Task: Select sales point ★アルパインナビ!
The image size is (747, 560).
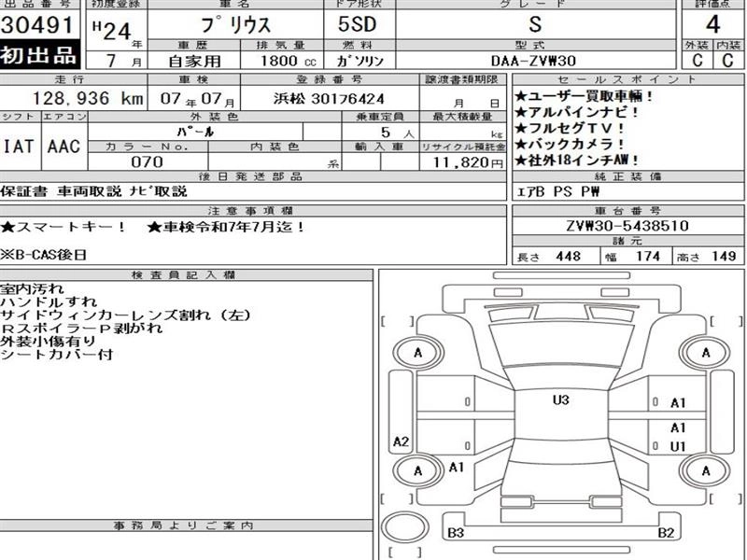Action: tap(576, 112)
